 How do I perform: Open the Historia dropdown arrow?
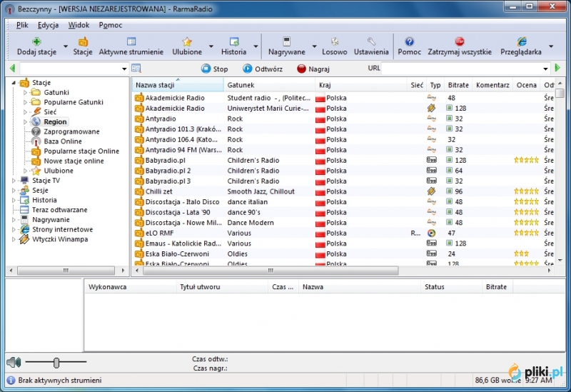click(x=256, y=46)
